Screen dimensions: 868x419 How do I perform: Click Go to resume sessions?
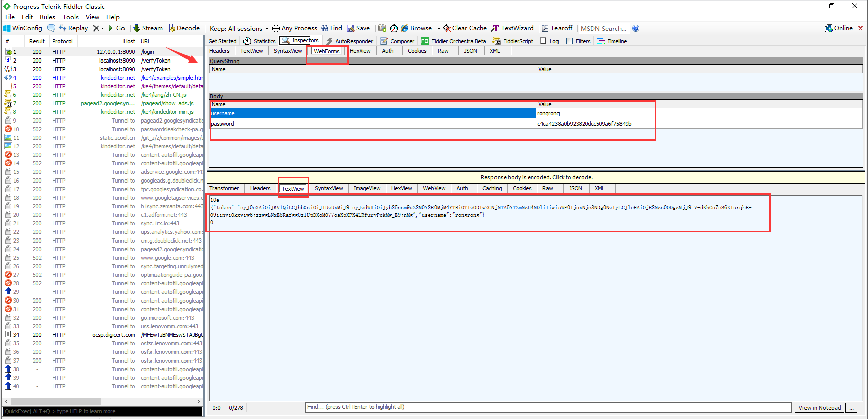(116, 28)
